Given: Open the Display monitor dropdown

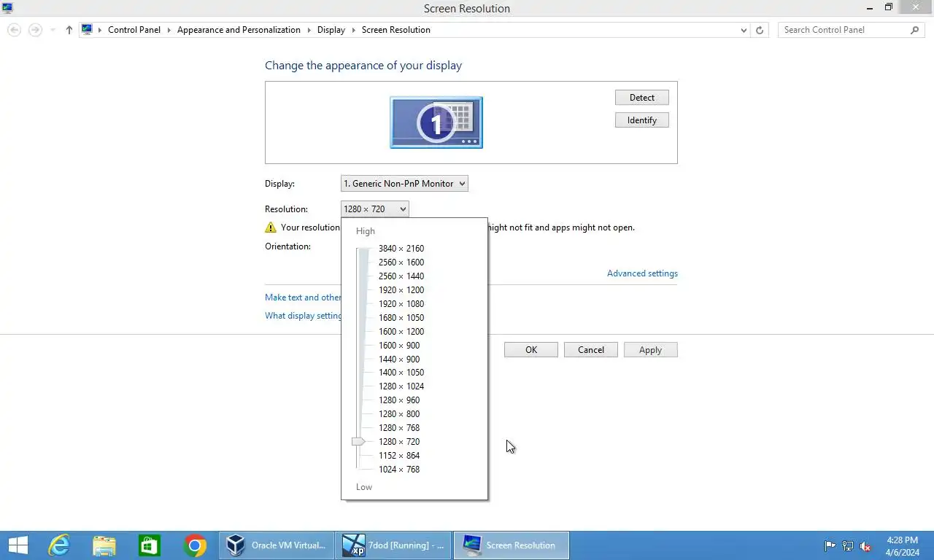Looking at the screenshot, I should (404, 184).
